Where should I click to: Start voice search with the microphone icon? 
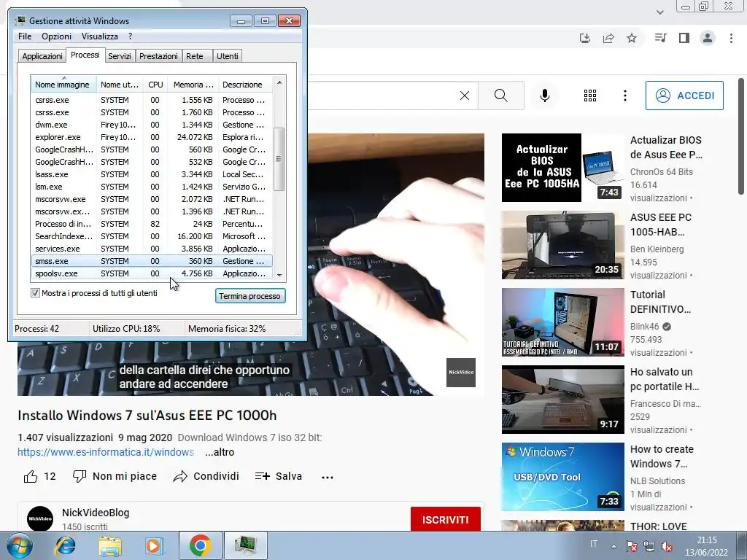pyautogui.click(x=544, y=96)
